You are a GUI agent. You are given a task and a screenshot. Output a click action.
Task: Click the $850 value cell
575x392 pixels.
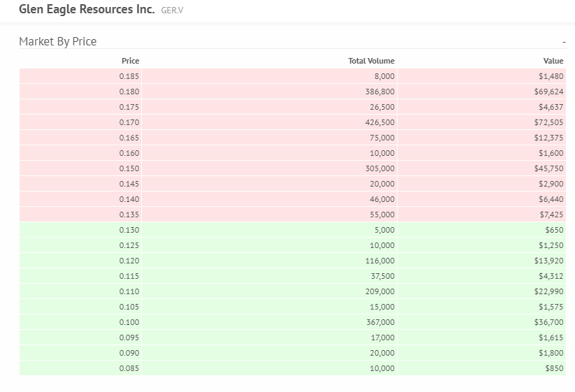[x=554, y=368]
